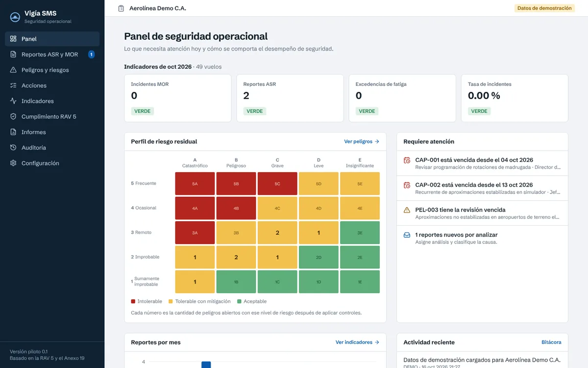Go to Peligros y riesgos
The height and width of the screenshot is (368, 588).
[52, 70]
